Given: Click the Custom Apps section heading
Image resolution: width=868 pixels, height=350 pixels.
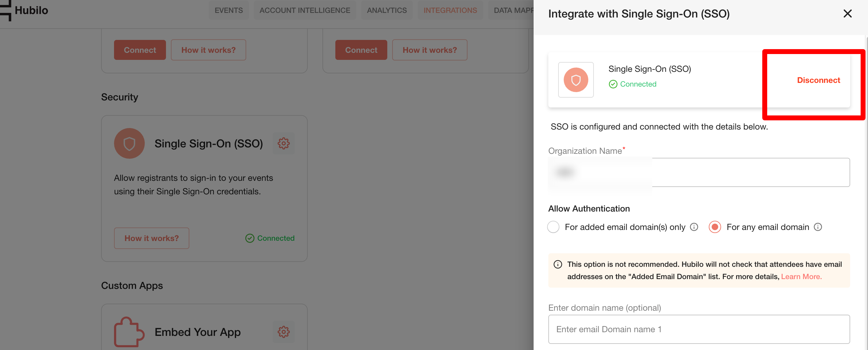Looking at the screenshot, I should (x=132, y=286).
